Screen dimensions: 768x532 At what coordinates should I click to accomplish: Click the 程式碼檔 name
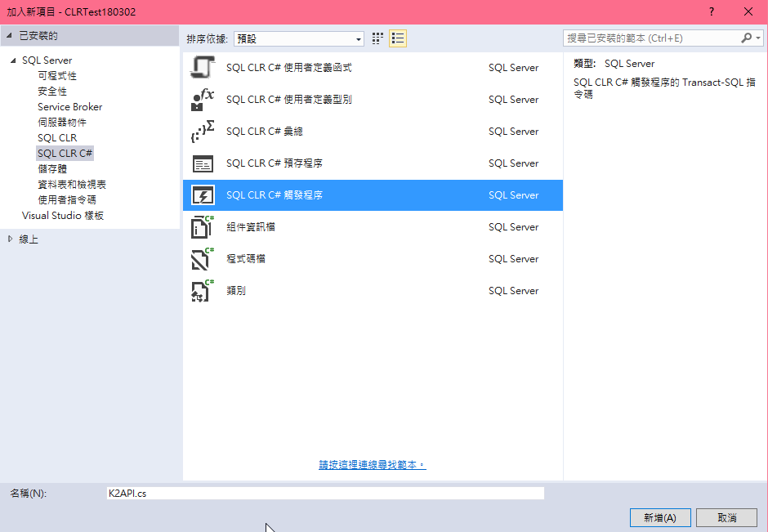(246, 259)
